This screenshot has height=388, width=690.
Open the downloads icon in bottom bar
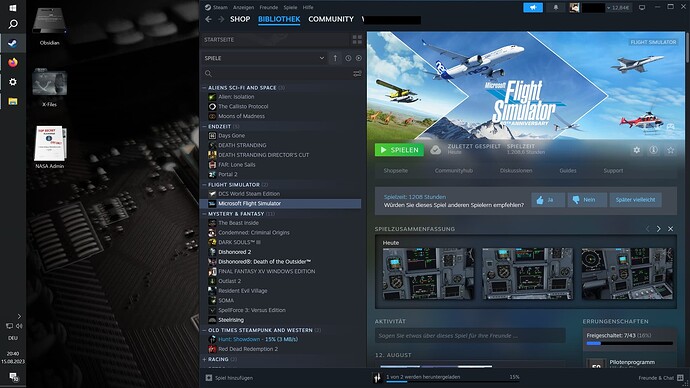[377, 378]
